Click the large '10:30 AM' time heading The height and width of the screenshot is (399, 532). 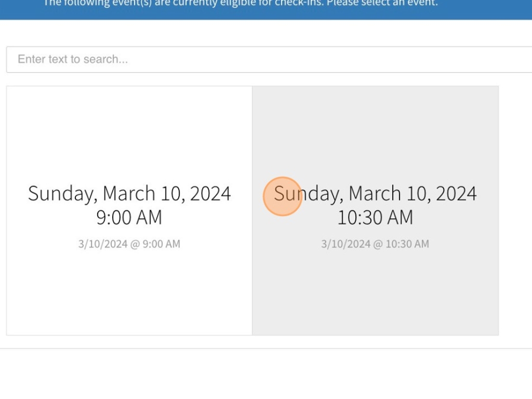coord(375,217)
